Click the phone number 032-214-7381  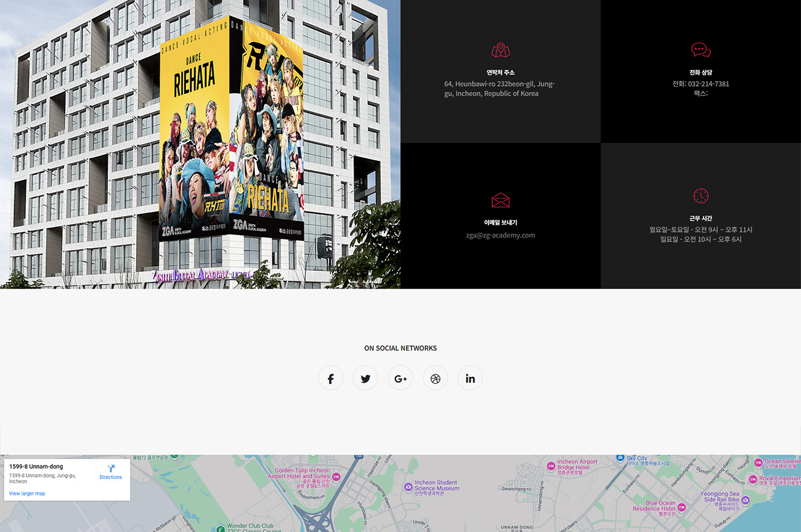(709, 84)
